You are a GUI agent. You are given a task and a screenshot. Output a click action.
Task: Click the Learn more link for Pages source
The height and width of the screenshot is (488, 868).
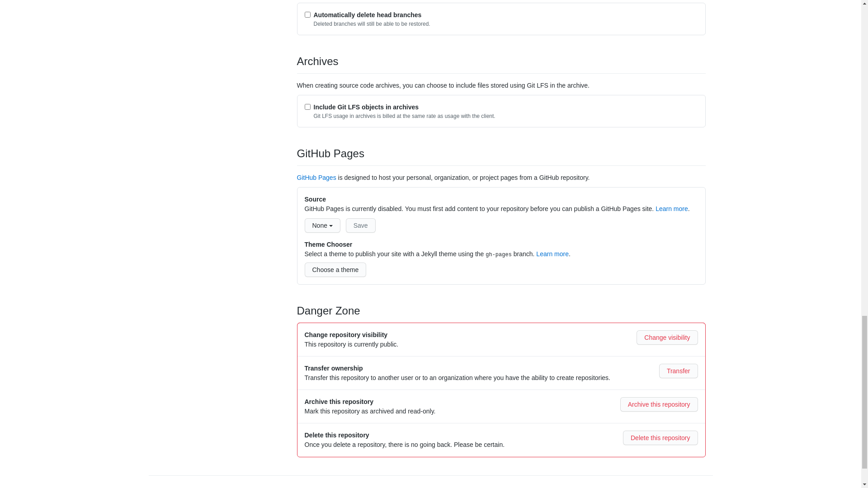pos(671,209)
